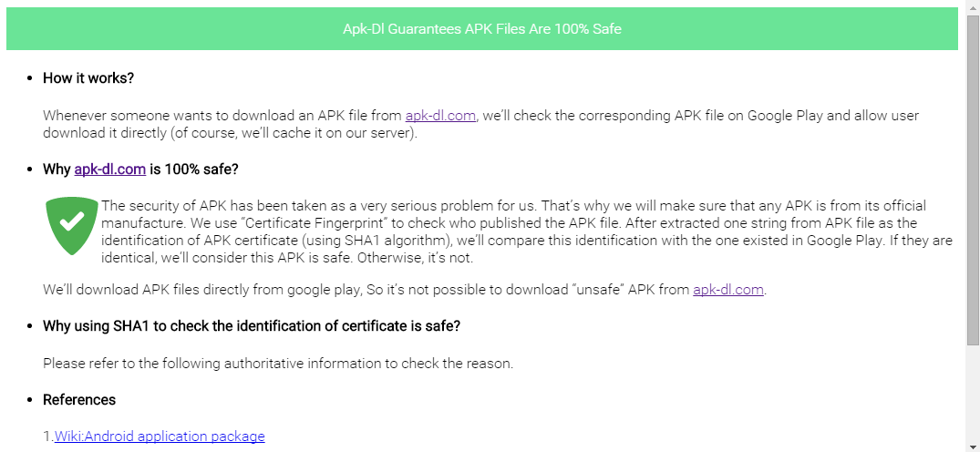This screenshot has height=452, width=980.
Task: Open apk-dl.com link in the 100% safe heading
Action: [110, 169]
